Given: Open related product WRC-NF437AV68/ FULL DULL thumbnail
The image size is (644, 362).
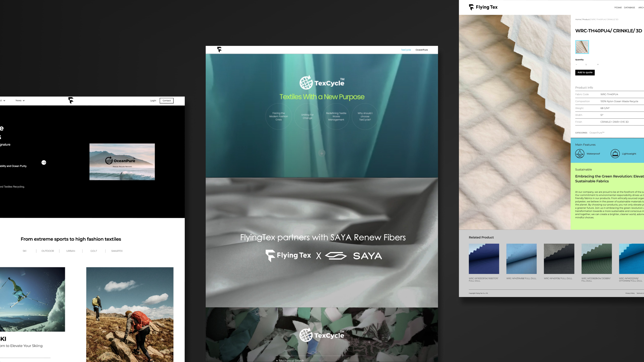Looking at the screenshot, I should [522, 259].
